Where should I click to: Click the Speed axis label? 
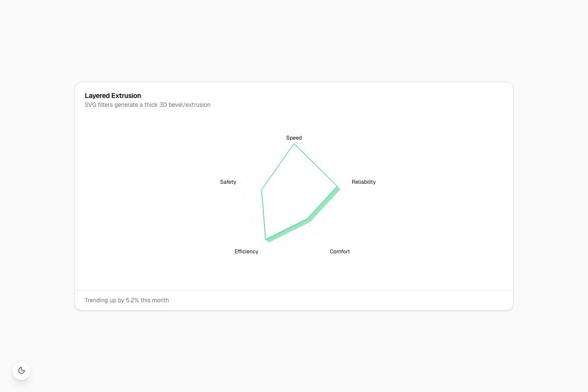(294, 138)
